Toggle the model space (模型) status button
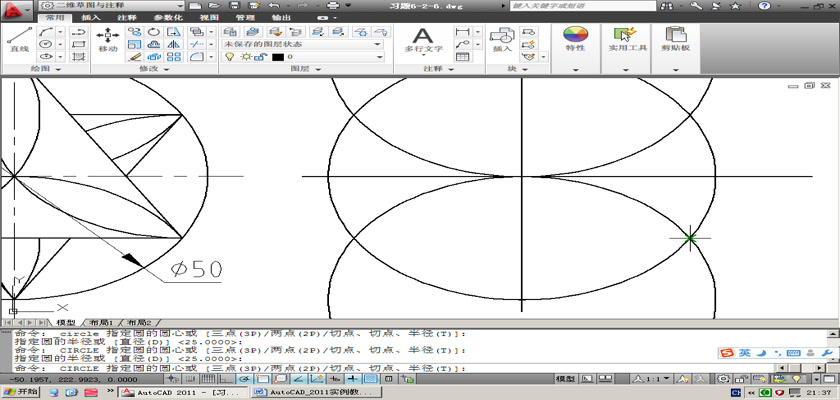 click(x=566, y=379)
